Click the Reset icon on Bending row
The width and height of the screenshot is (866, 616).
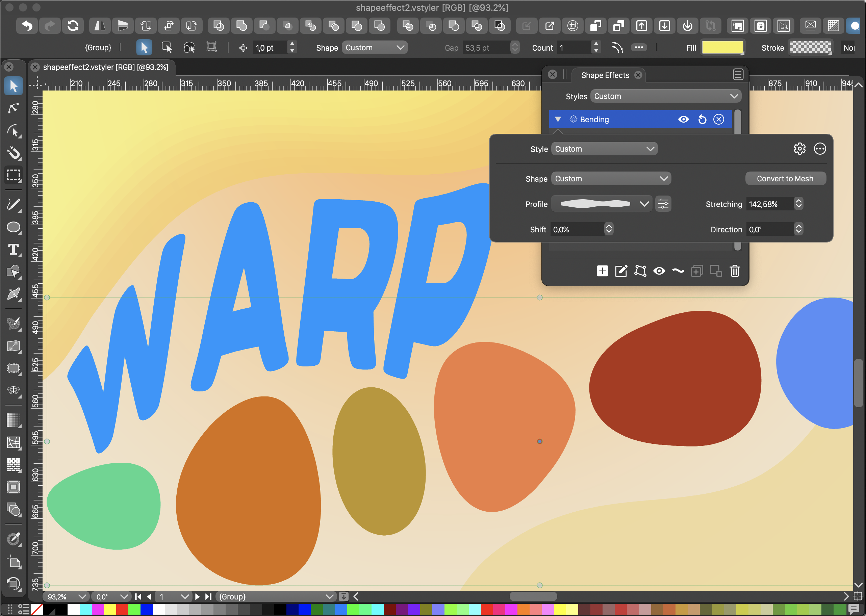click(x=702, y=120)
